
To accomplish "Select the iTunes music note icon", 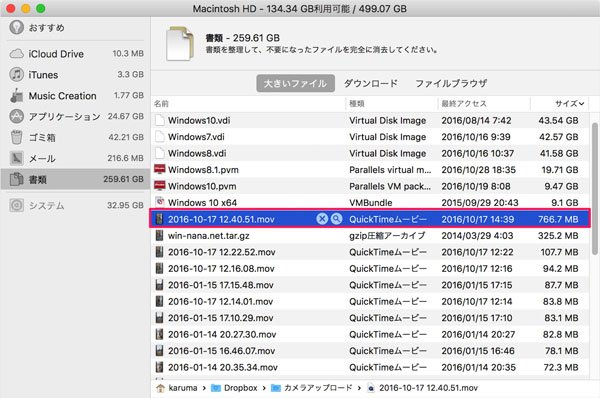I will pyautogui.click(x=16, y=74).
